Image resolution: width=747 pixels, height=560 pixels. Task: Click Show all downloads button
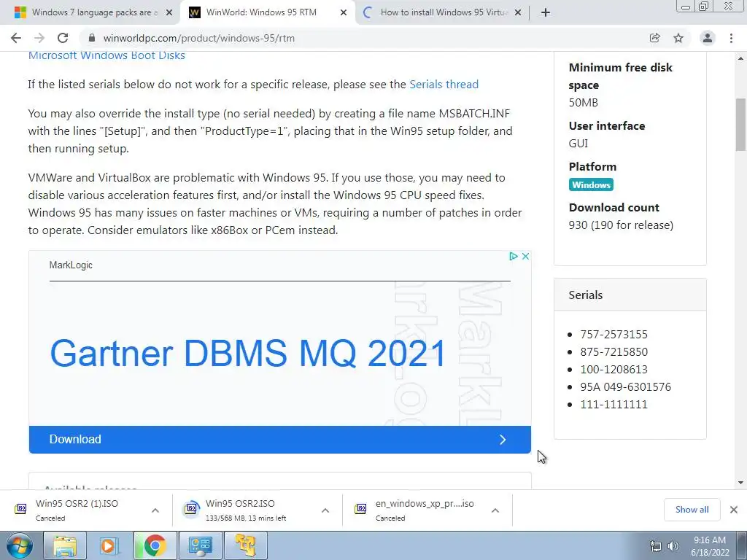[692, 510]
